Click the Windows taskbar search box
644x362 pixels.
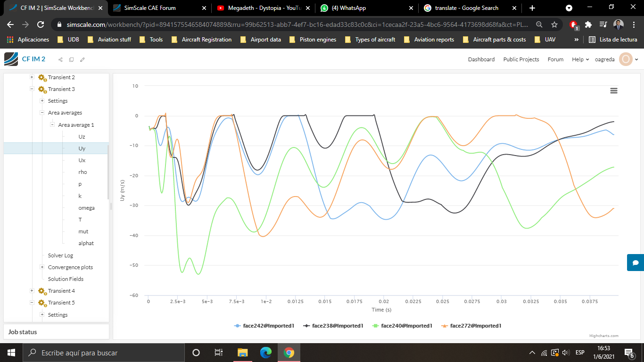104,353
